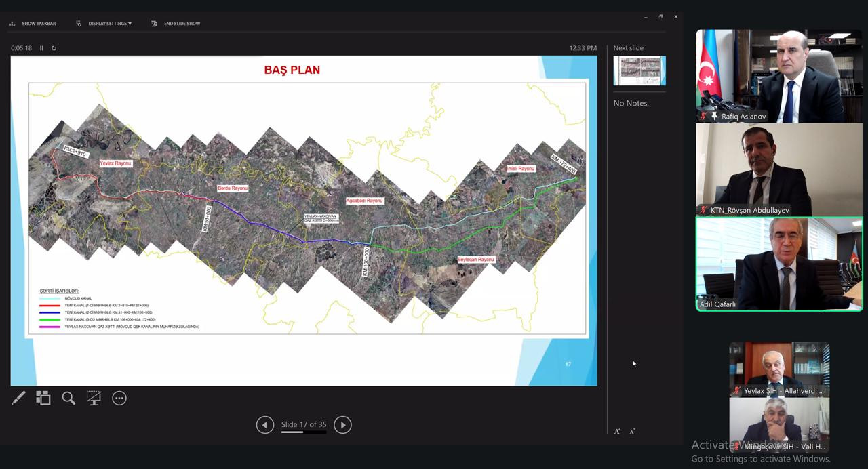Activate the zoom into slide magnifier
Viewport: 868px width, 469px height.
pos(68,398)
